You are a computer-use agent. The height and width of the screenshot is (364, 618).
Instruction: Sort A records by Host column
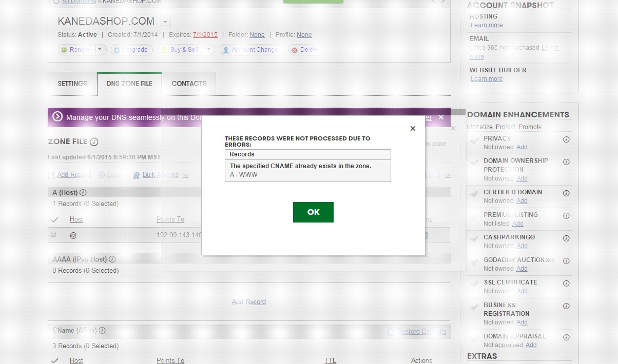pyautogui.click(x=76, y=219)
